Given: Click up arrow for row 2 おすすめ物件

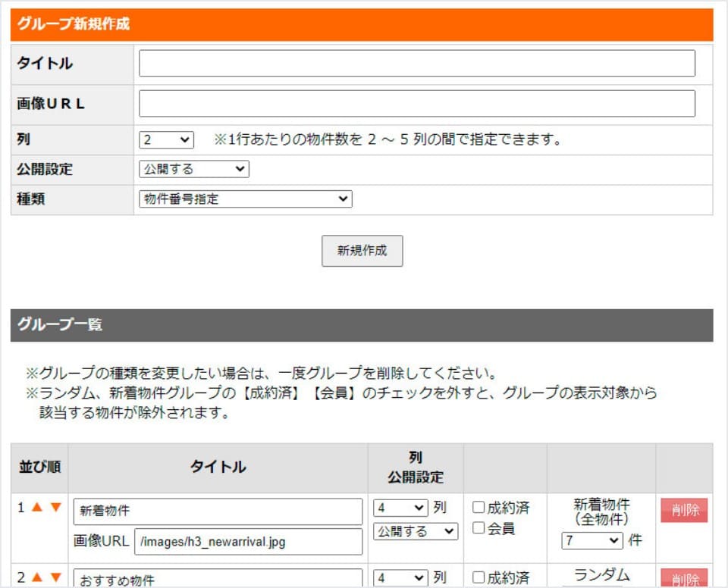Looking at the screenshot, I should [x=38, y=578].
